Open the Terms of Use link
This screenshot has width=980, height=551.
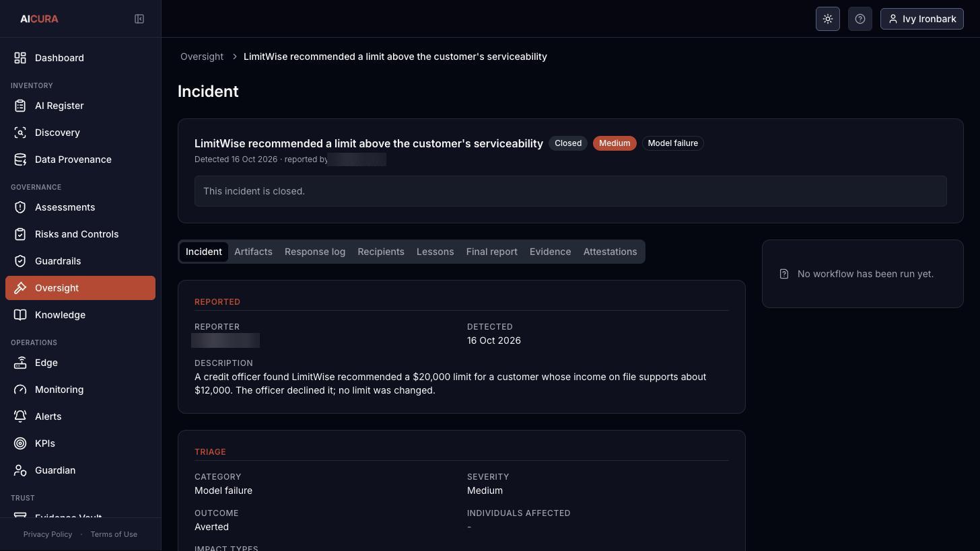[114, 534]
